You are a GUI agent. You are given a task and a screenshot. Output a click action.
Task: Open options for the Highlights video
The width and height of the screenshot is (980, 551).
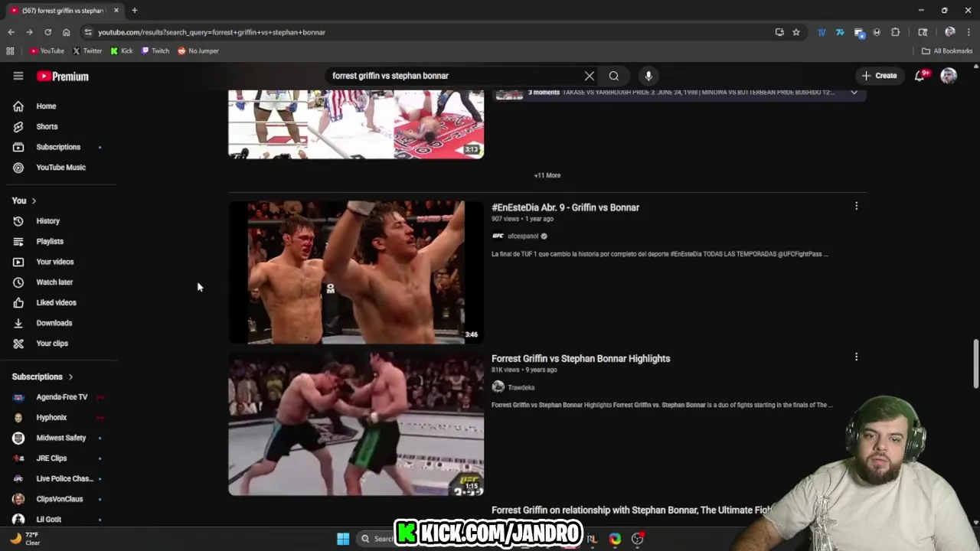(856, 357)
